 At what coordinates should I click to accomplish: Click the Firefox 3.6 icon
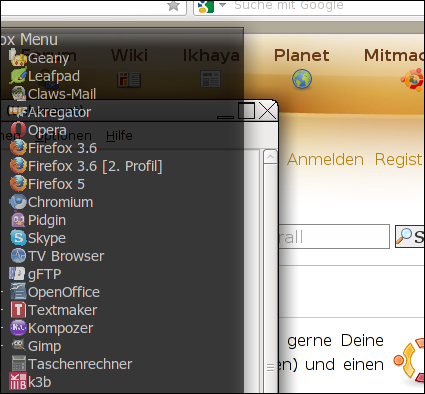tap(18, 148)
